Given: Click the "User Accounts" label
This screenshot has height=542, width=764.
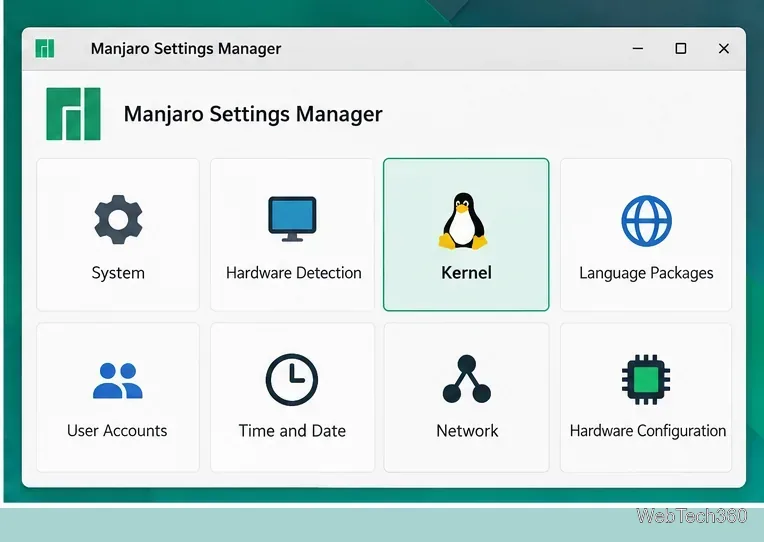Looking at the screenshot, I should click(x=117, y=430).
